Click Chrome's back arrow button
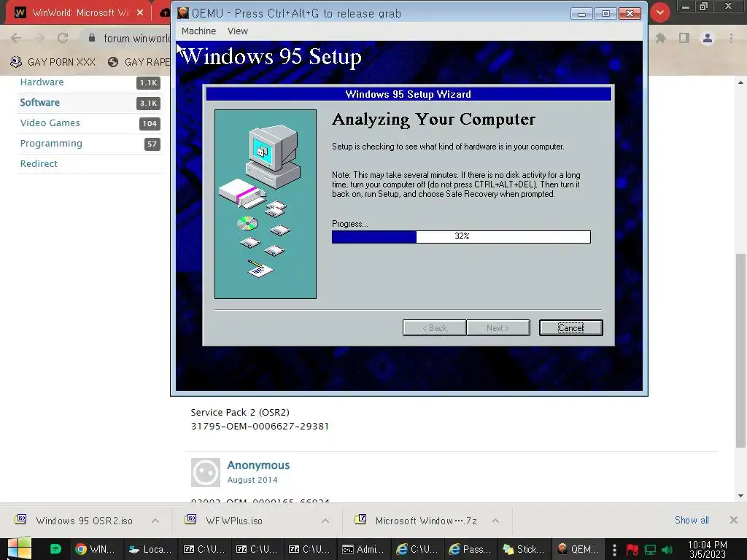This screenshot has width=747, height=560. click(16, 38)
